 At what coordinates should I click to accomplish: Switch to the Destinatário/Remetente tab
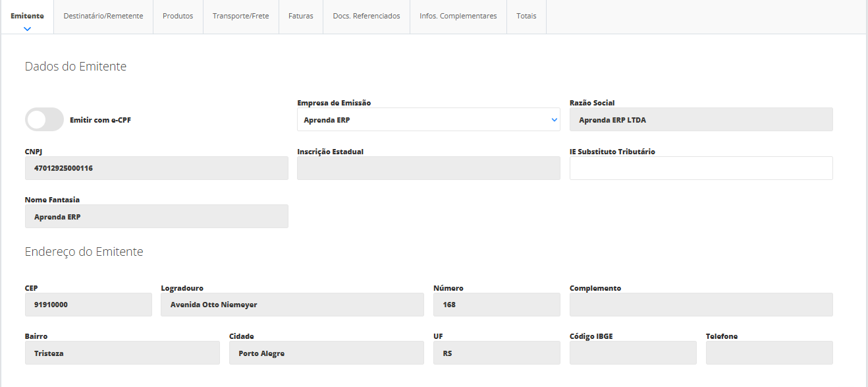tap(103, 16)
